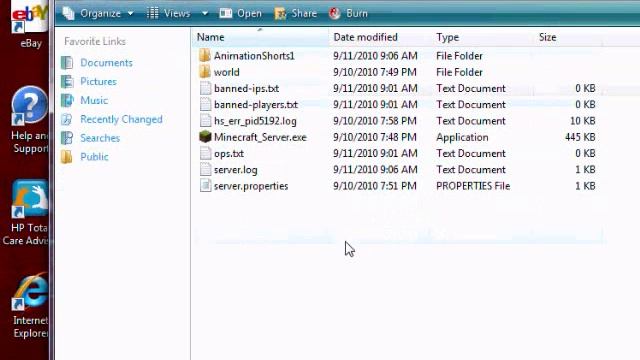Select server.log file name
640x360 pixels.
[236, 170]
